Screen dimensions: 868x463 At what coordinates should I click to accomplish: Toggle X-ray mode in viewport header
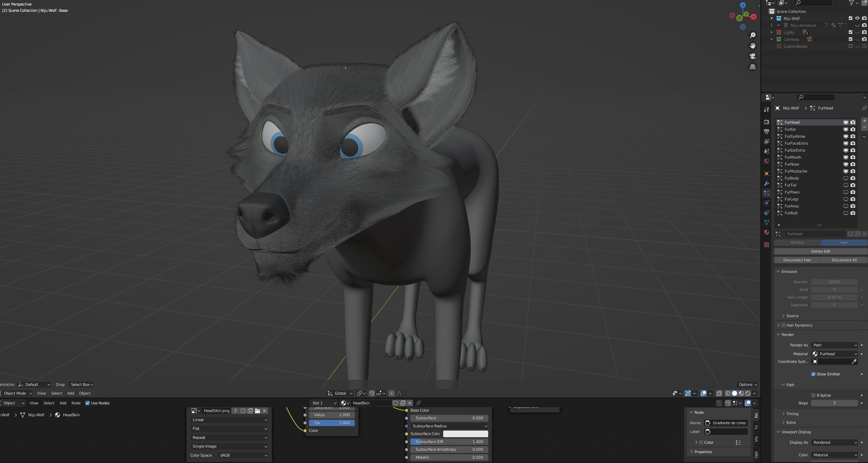pos(719,393)
